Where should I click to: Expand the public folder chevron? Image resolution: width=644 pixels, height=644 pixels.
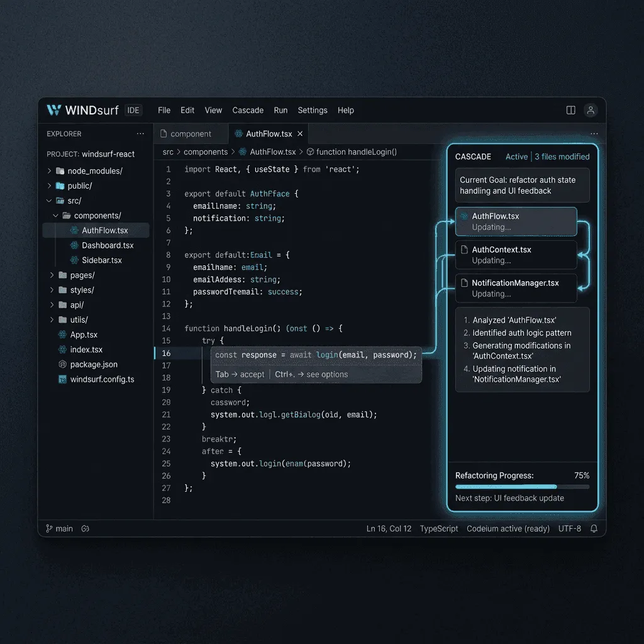[x=49, y=186]
